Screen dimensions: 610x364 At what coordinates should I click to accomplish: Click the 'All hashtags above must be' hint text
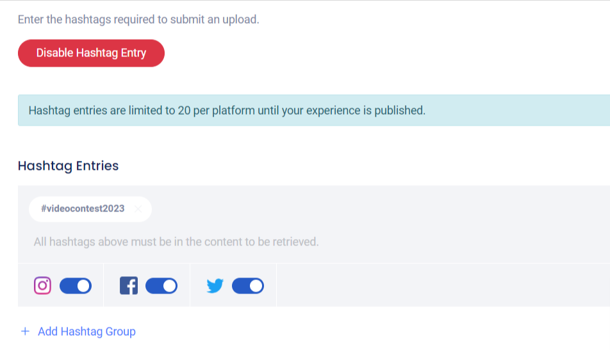pyautogui.click(x=176, y=242)
